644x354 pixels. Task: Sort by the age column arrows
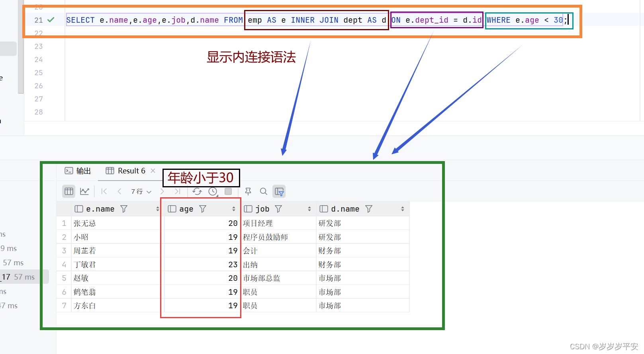(x=234, y=209)
